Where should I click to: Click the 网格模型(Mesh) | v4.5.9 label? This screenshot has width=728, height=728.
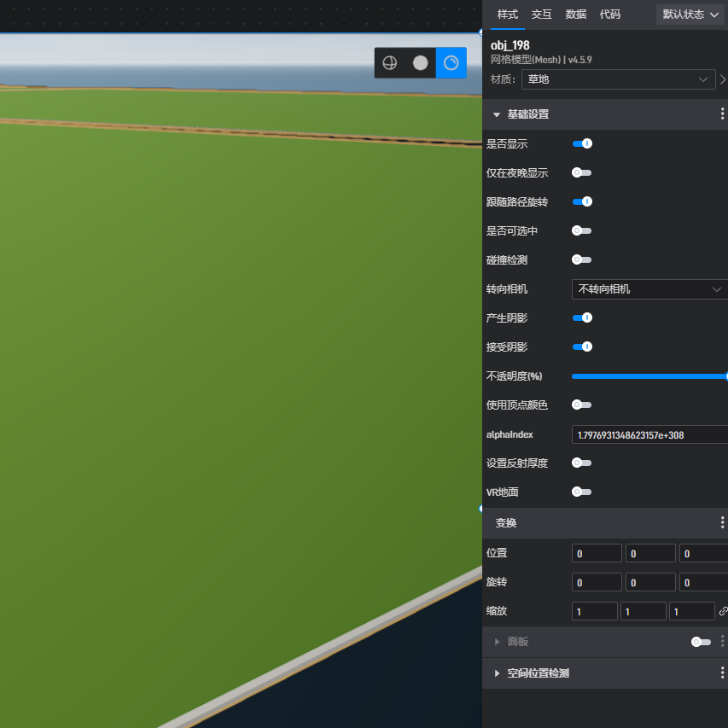(541, 60)
